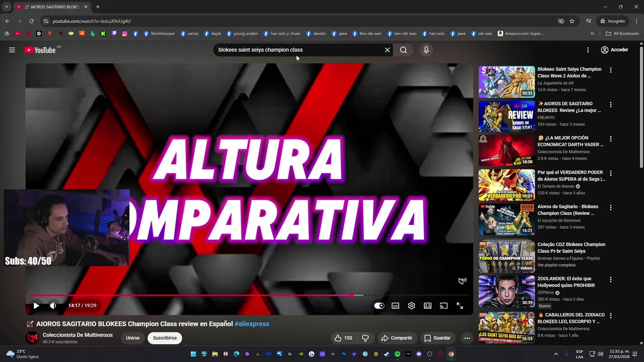Open options for El Templo de Ateneo video
This screenshot has width=644, height=362.
[611, 173]
